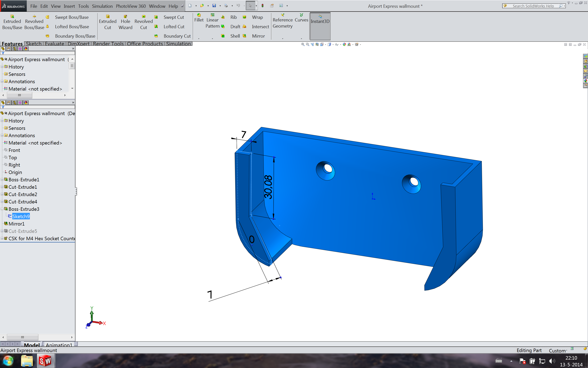The height and width of the screenshot is (368, 588).
Task: Click the Print toolbar icon
Action: 226,6
